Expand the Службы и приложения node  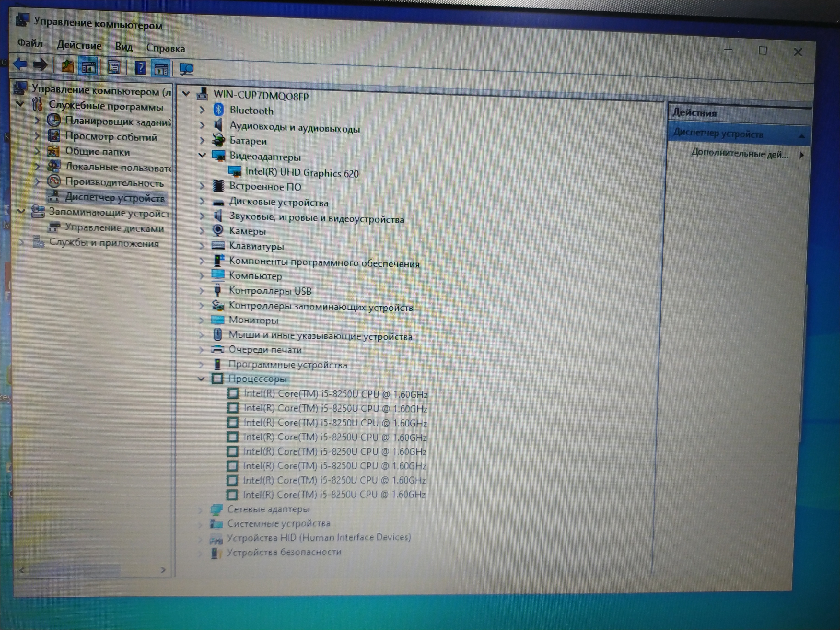tap(22, 242)
